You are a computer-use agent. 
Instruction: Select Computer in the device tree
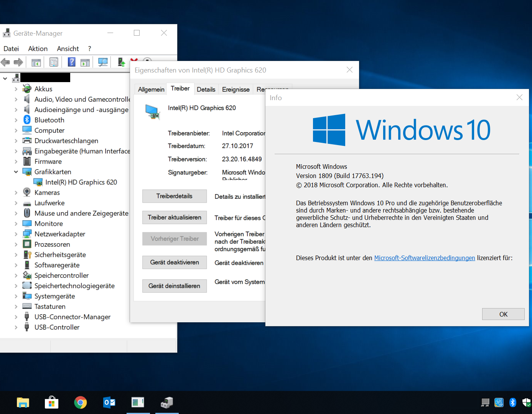[x=49, y=130]
